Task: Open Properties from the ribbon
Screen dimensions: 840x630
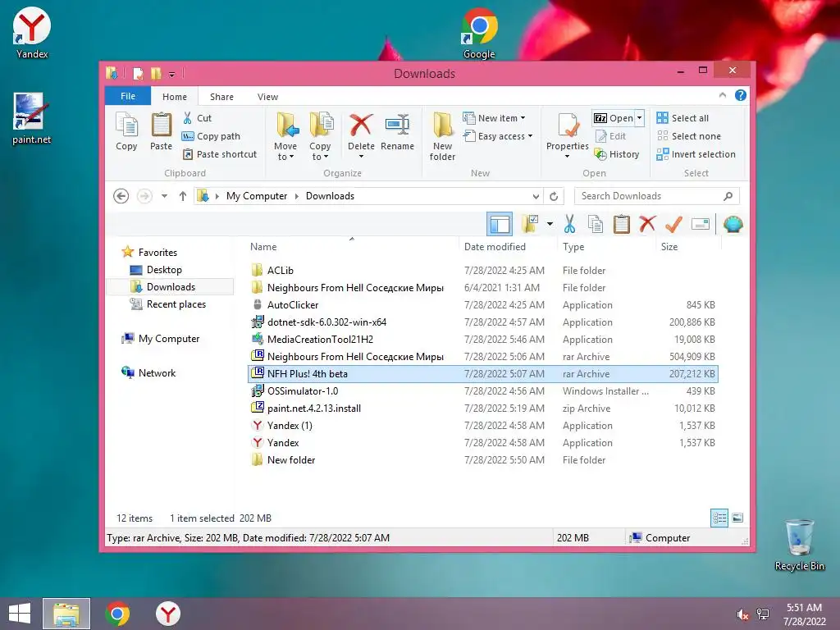Action: click(568, 136)
